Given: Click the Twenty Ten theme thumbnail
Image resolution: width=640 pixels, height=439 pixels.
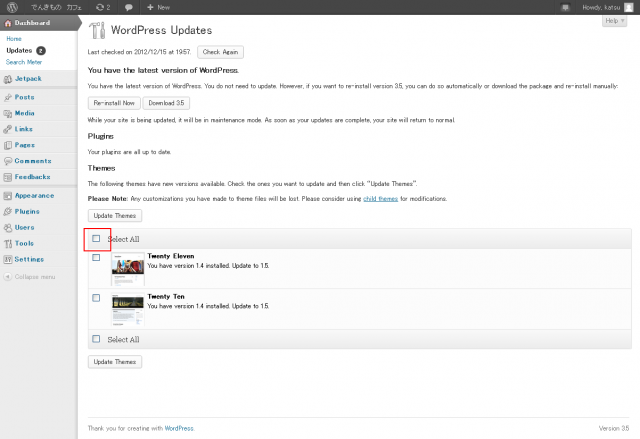Looking at the screenshot, I should tap(128, 309).
